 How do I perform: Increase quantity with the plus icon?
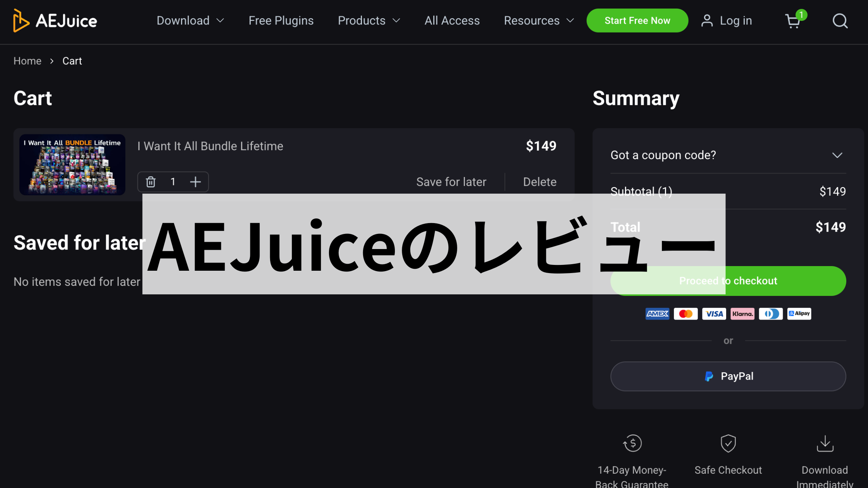coord(195,182)
